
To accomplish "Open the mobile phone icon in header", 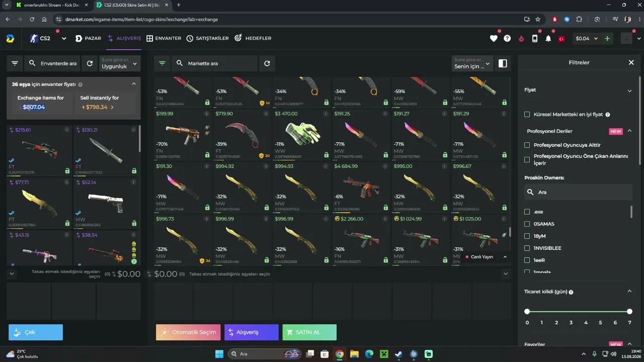I will tap(535, 39).
